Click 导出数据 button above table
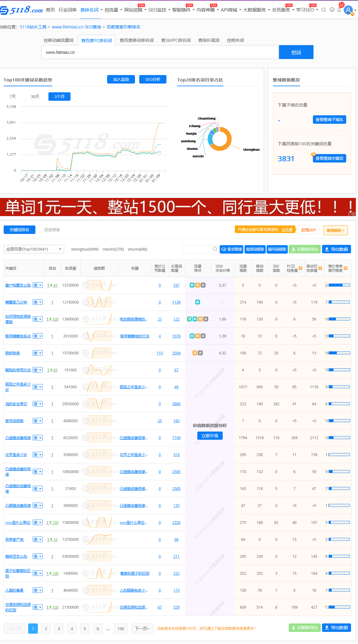Viewport: 358px width, 644px height. [x=337, y=249]
